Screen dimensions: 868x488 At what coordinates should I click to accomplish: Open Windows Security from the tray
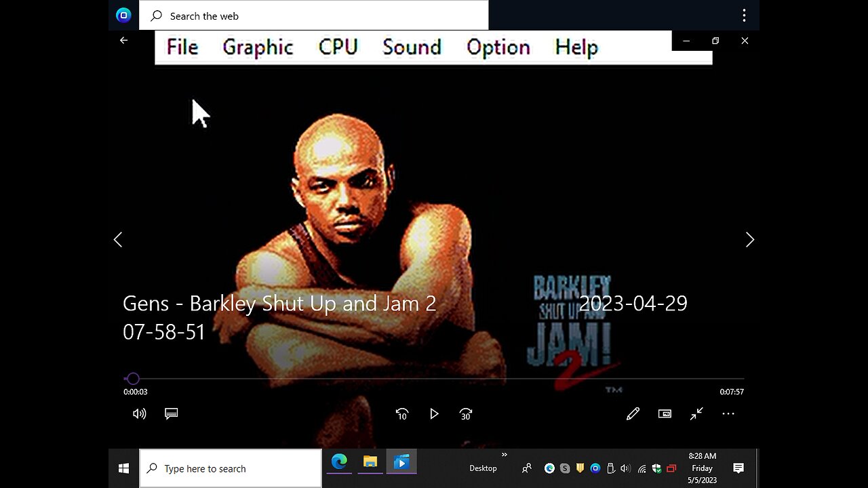(x=656, y=468)
